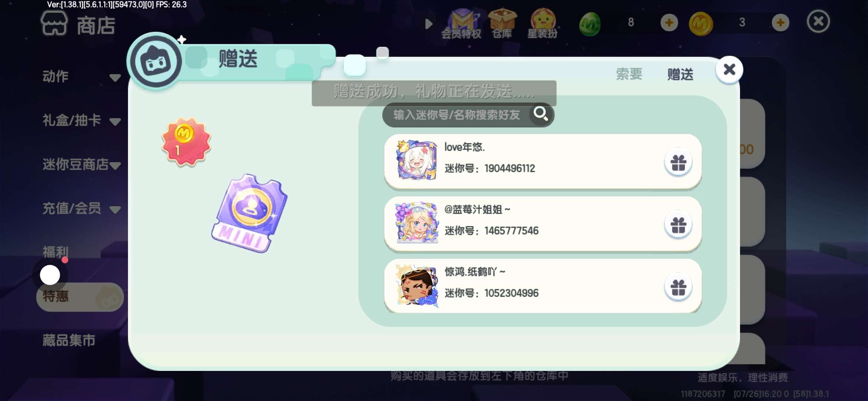Expand the 礼盒/抽卡 category dropdown

pos(115,121)
